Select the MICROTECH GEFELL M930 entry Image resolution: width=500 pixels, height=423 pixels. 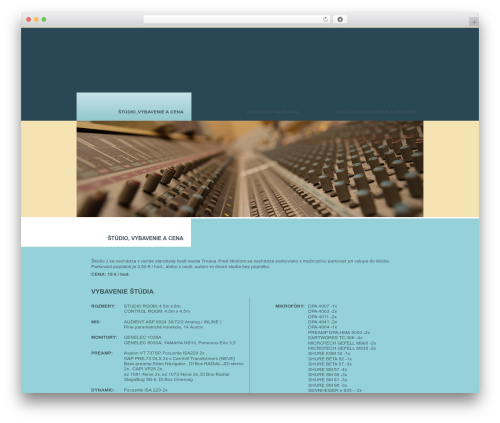(x=342, y=348)
